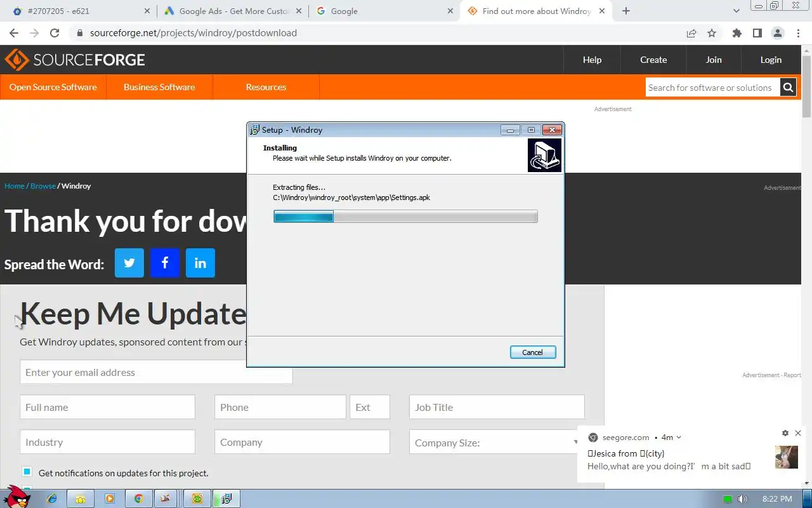This screenshot has width=812, height=508.
Task: Switch to Chrome in the taskbar
Action: [x=139, y=498]
